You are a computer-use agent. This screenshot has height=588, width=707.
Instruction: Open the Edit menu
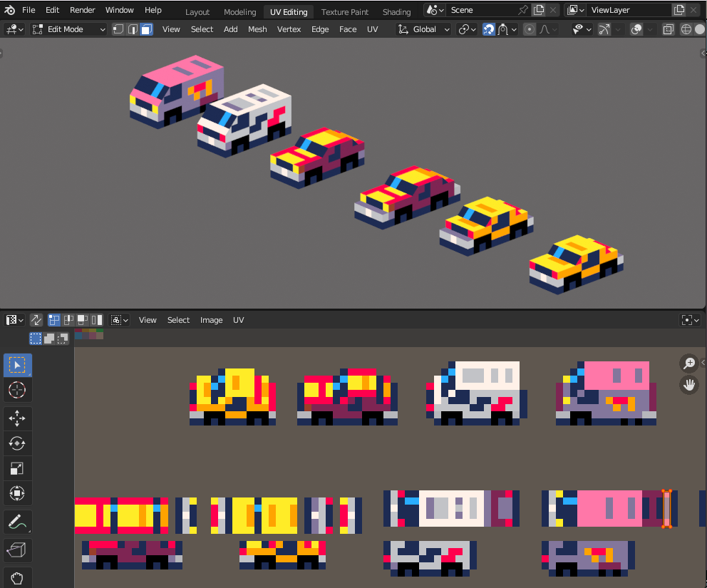pos(52,10)
